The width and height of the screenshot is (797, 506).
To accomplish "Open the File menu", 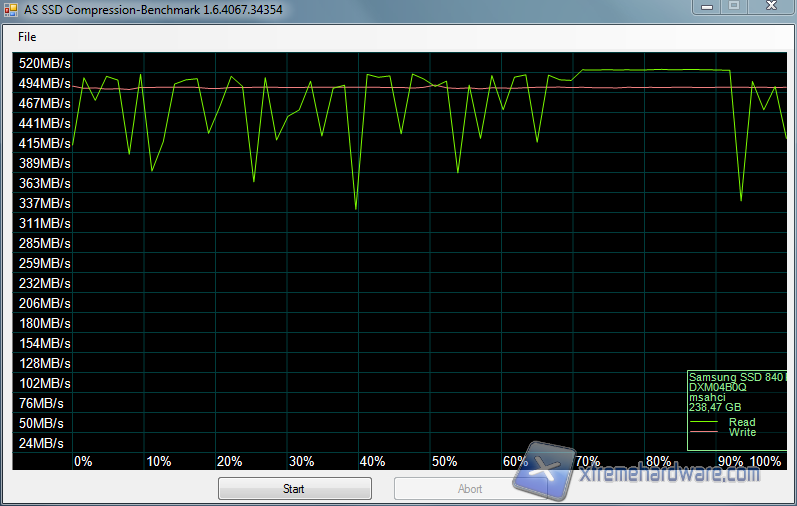I will tap(27, 37).
